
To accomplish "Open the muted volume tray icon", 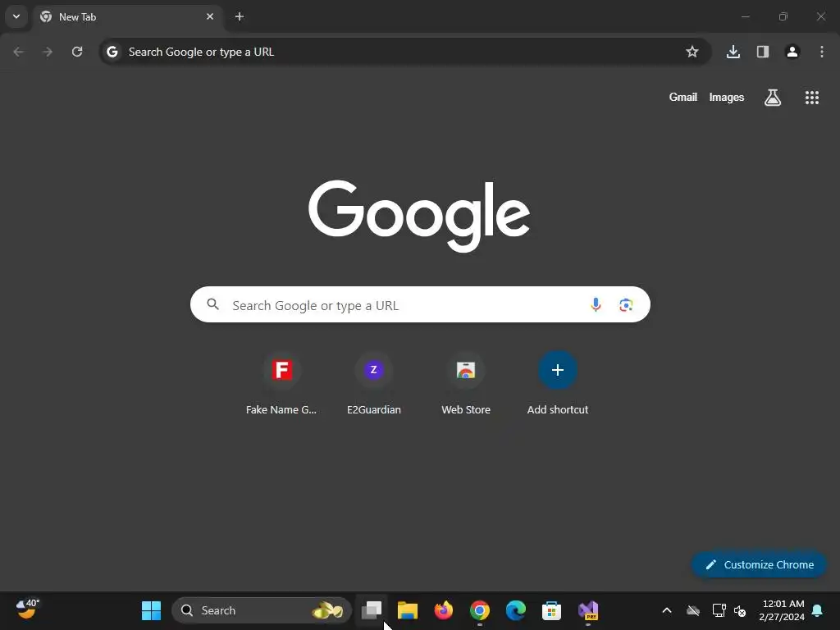I will point(740,610).
